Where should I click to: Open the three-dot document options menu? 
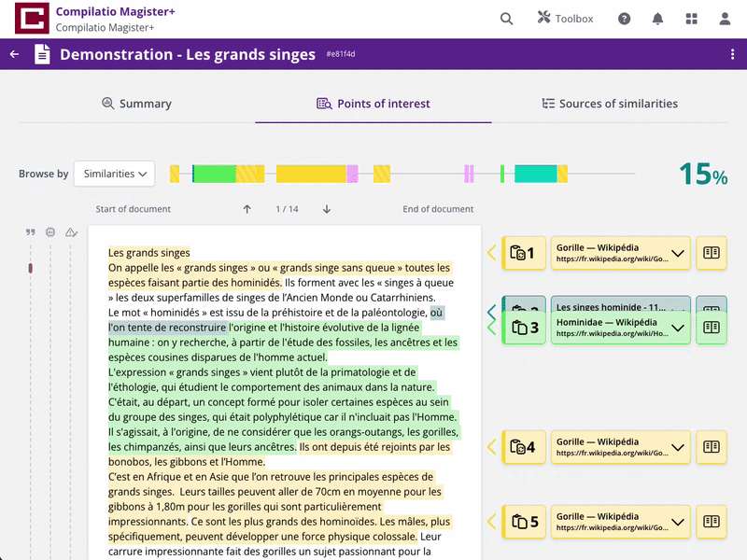[x=732, y=54]
